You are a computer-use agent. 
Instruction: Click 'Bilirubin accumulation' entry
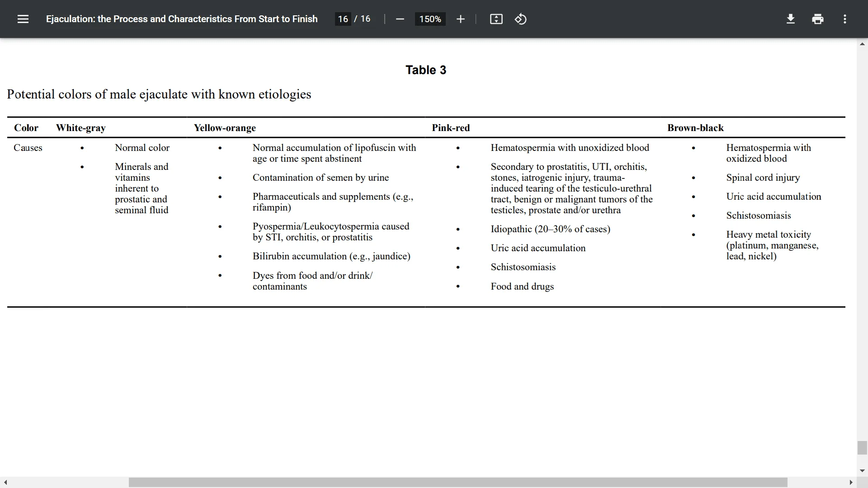pos(331,256)
